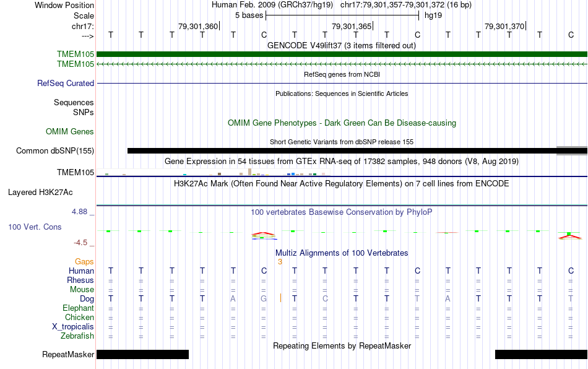588x369 pixels.
Task: Click the Dog alignment row label
Action: 87,299
